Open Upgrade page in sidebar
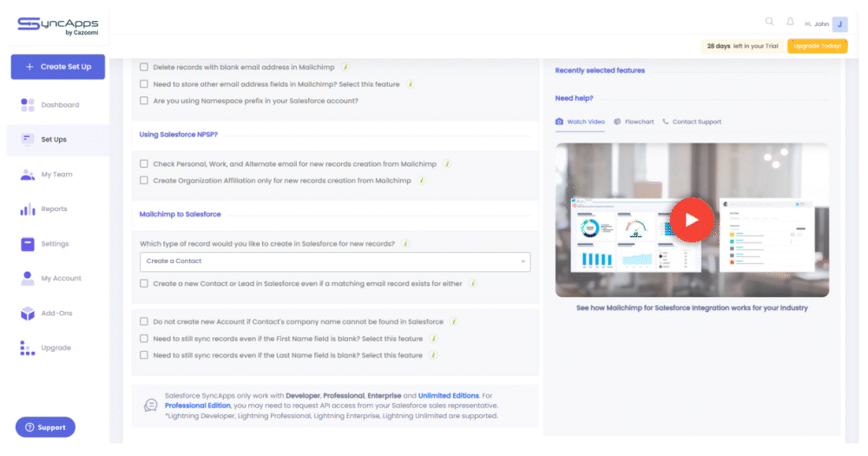 tap(56, 348)
